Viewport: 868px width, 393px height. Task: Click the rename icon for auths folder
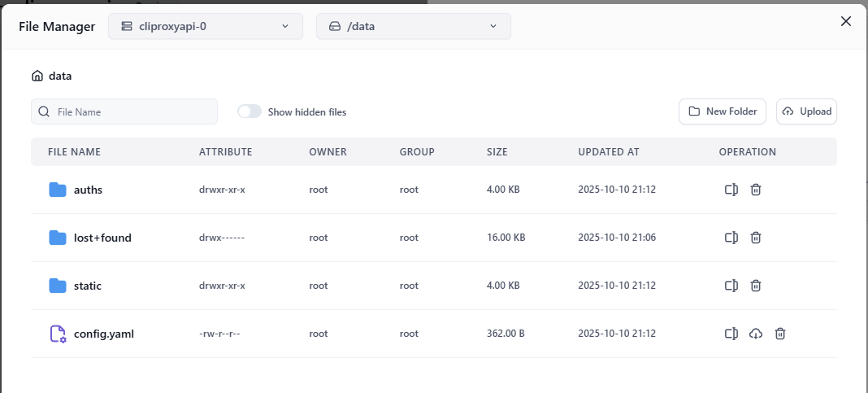point(731,190)
